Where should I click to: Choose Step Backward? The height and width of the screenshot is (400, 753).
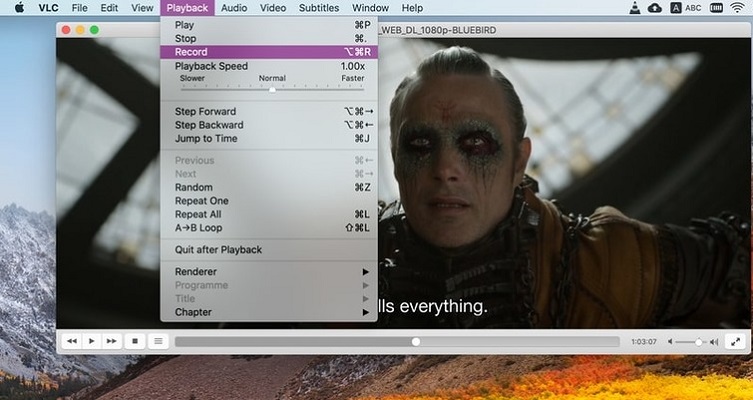point(269,125)
